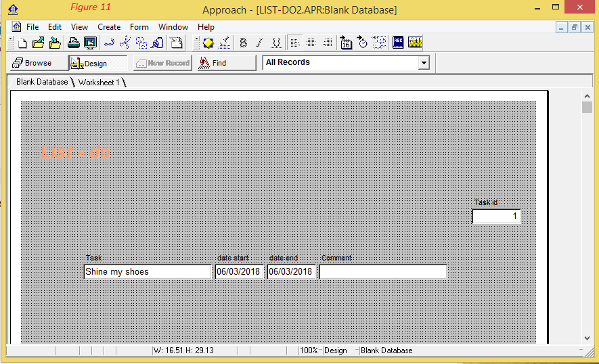Click Blank Database status bar entry
This screenshot has width=599, height=364.
point(386,350)
